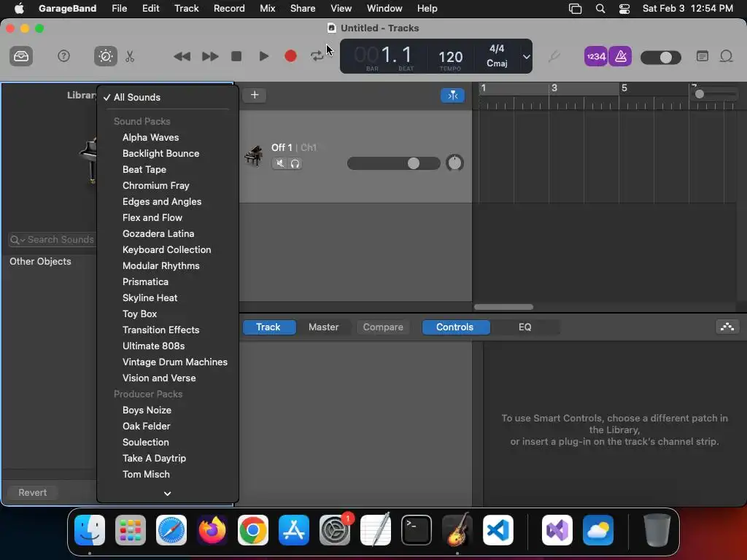Toggle the Catch Playhead button
Image resolution: width=747 pixels, height=560 pixels.
click(x=452, y=96)
